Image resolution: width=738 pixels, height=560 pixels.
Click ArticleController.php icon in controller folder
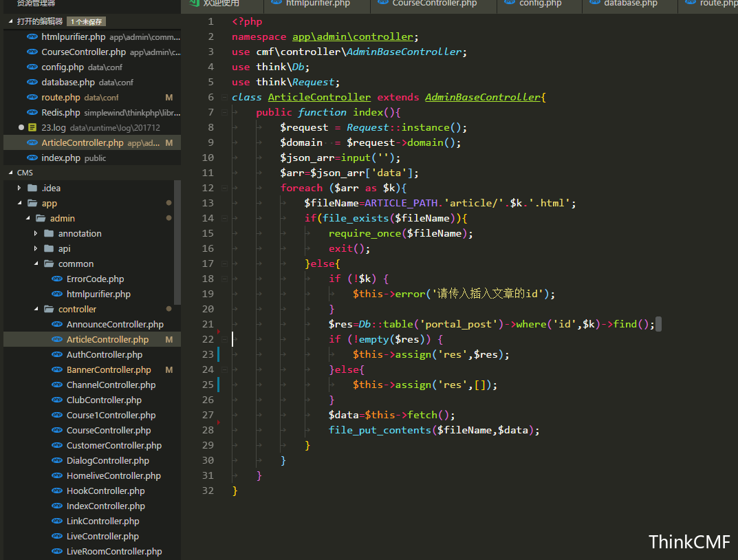click(57, 339)
